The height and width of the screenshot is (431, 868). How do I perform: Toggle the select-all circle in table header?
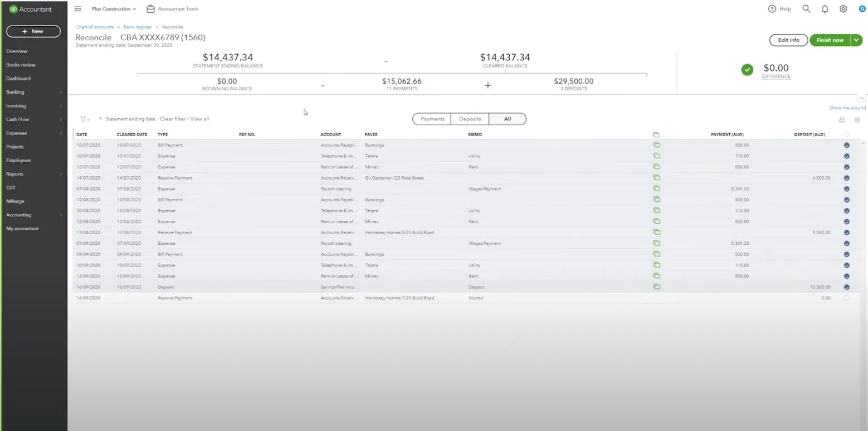[847, 134]
